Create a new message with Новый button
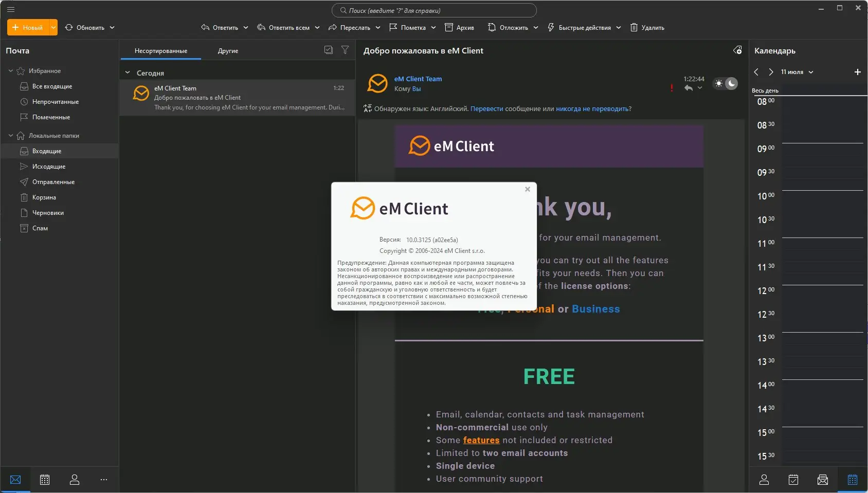This screenshot has width=868, height=493. pos(28,28)
